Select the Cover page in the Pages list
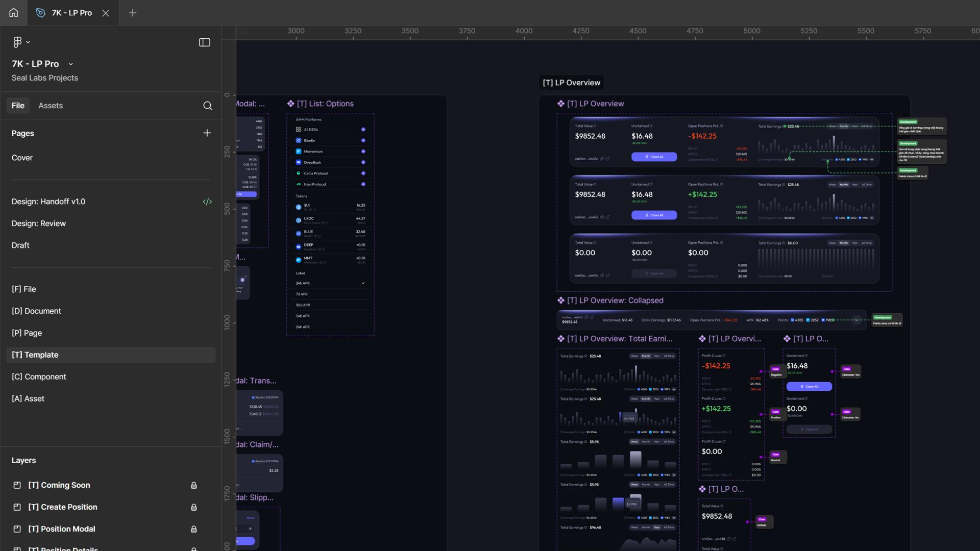Image resolution: width=980 pixels, height=551 pixels. click(x=22, y=158)
